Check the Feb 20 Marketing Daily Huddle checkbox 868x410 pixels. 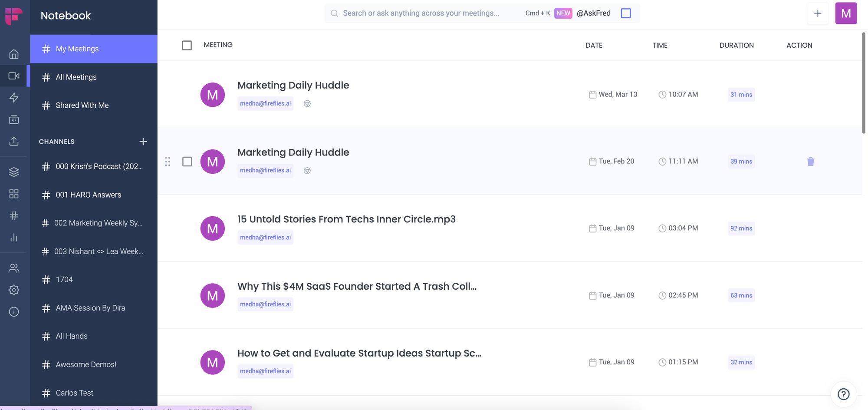point(187,162)
